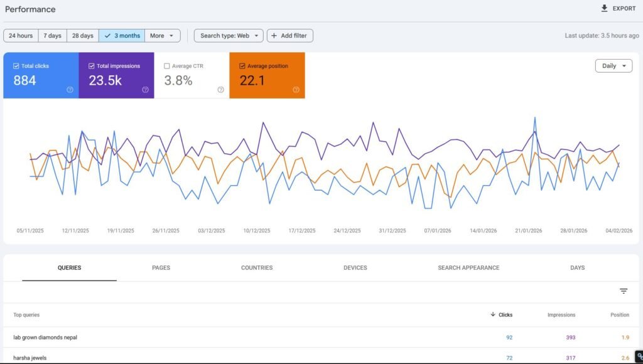Click the impressions value 317
This screenshot has width=643, height=364.
tap(570, 358)
